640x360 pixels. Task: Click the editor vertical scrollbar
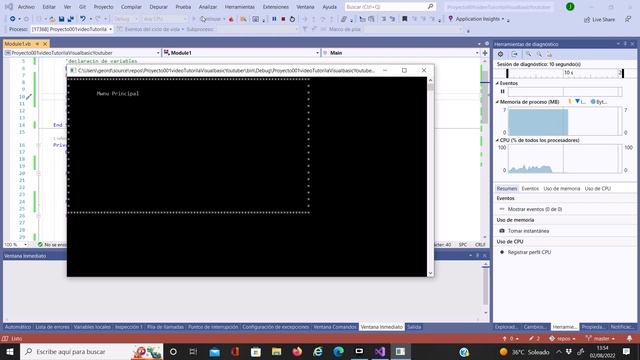pos(485,148)
